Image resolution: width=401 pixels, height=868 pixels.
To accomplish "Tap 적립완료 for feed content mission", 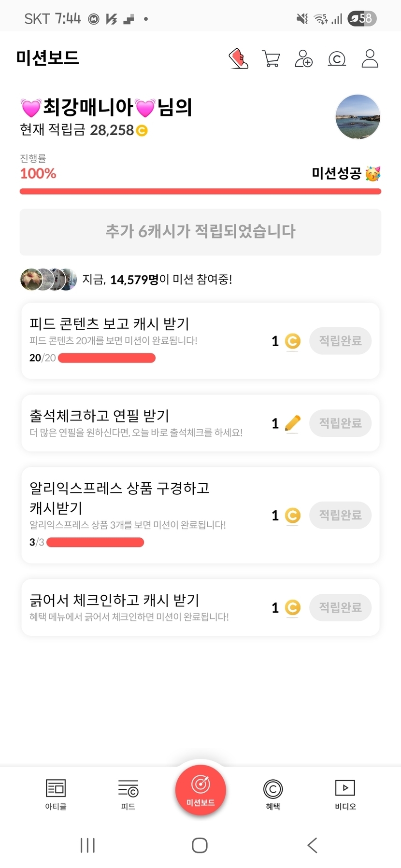I will [340, 341].
